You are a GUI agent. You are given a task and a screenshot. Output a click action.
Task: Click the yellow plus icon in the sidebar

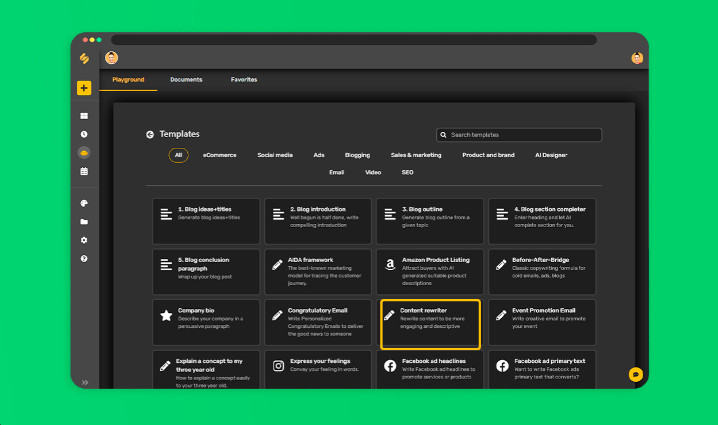(x=84, y=88)
